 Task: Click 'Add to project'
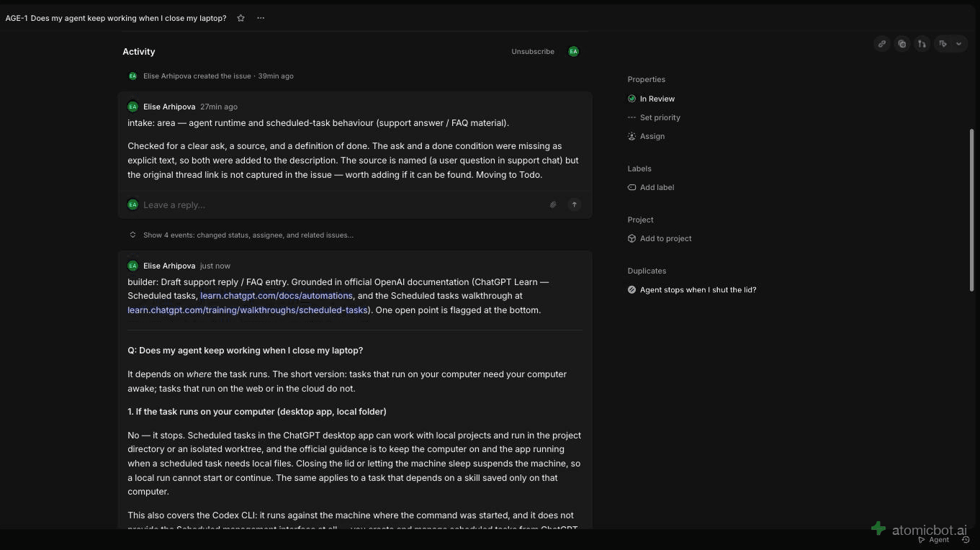660,239
